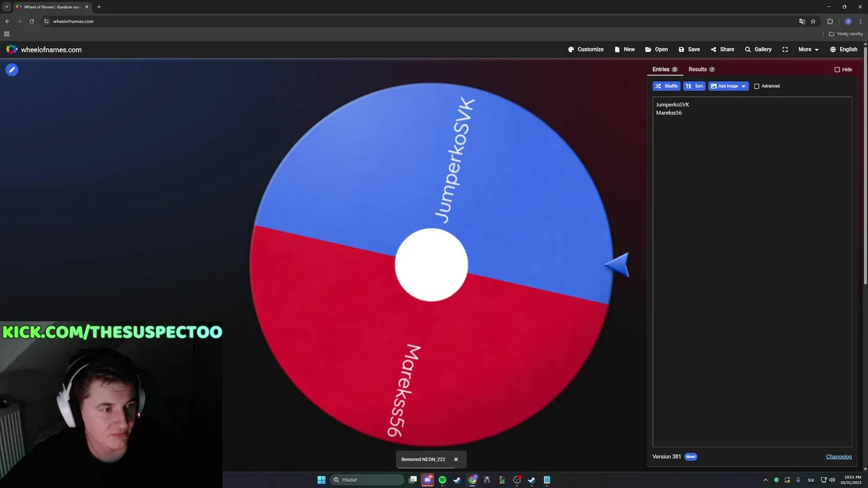Open the browser extensions puzzle icon
This screenshot has width=868, height=488.
tap(830, 21)
